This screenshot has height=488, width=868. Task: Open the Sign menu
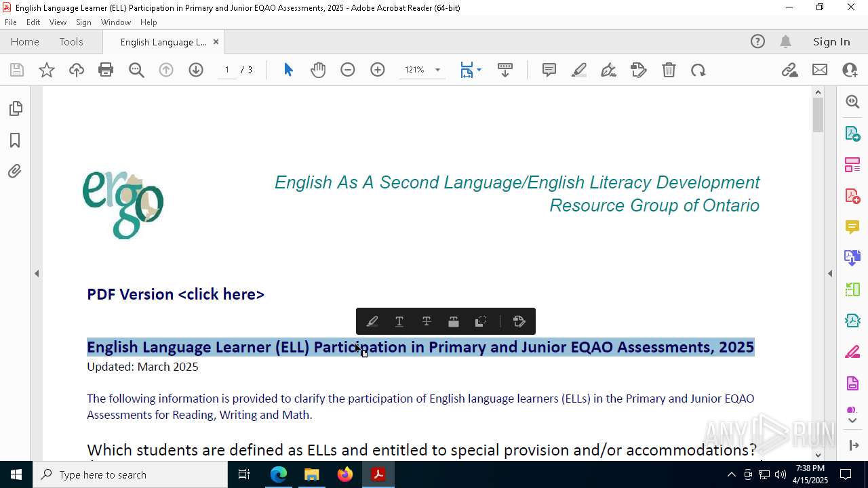tap(83, 22)
